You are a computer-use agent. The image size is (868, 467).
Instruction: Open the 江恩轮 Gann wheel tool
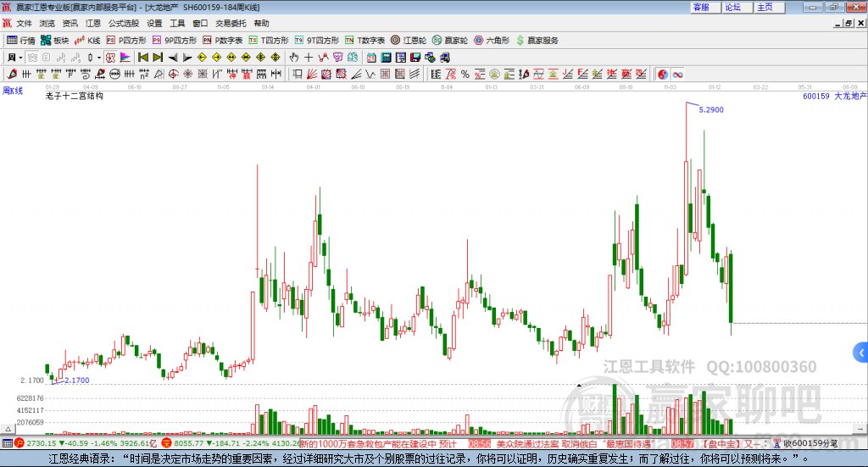(409, 40)
